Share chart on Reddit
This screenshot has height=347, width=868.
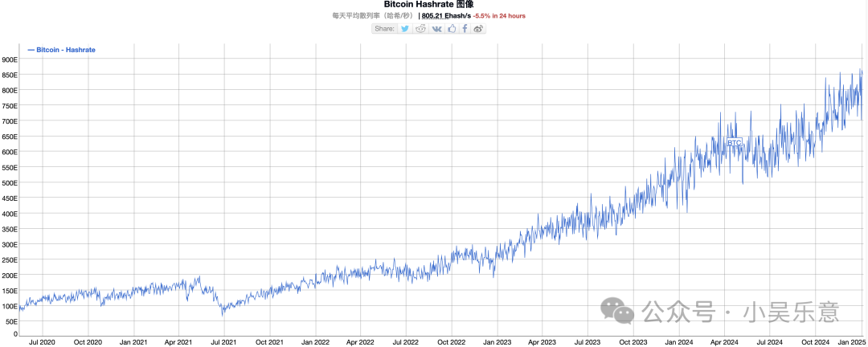pyautogui.click(x=420, y=28)
